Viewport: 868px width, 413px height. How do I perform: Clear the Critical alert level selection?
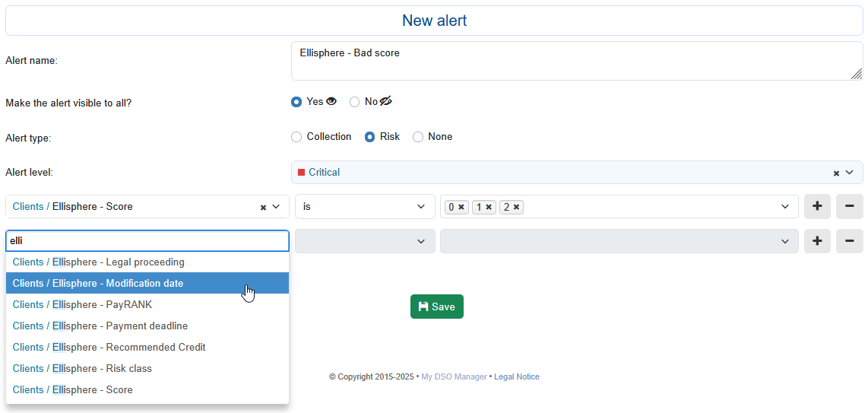[836, 173]
